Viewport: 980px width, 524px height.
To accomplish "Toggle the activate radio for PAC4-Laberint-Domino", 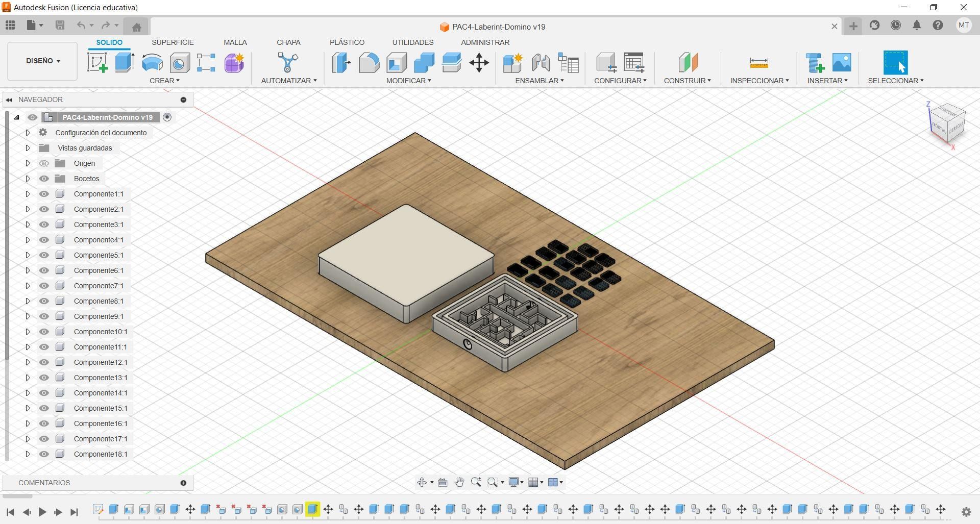I will (167, 117).
